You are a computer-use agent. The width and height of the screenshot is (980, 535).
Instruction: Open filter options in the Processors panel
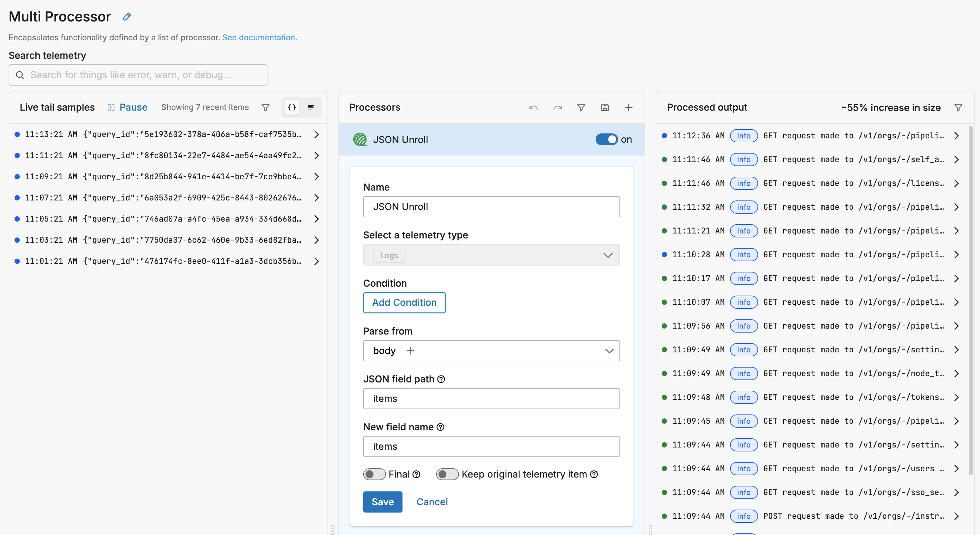tap(581, 107)
